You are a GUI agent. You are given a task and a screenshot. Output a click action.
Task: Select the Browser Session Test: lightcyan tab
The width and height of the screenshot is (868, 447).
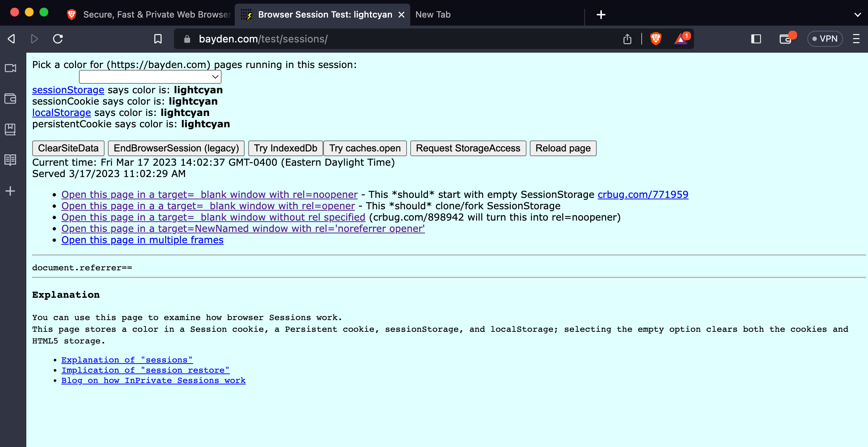(x=322, y=15)
